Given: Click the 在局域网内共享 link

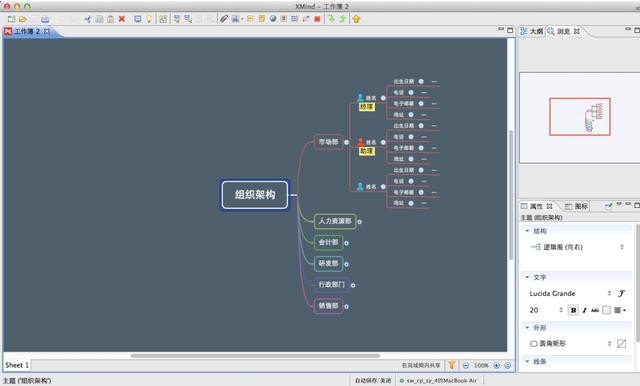Looking at the screenshot, I should [x=421, y=365].
